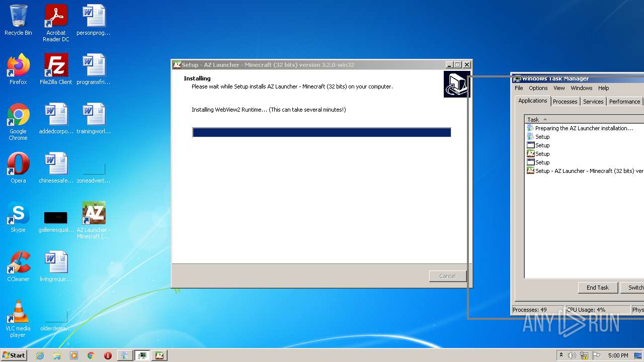Screen dimensions: 644x362
Task: Select the programsfri Word document icon
Action: [x=94, y=69]
